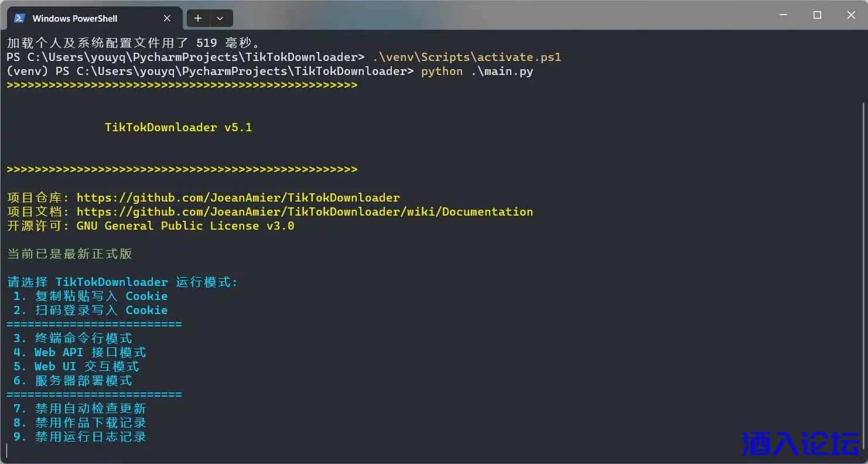Click the python .\main.py command text
Screen dimensions: 868x464
(x=477, y=71)
